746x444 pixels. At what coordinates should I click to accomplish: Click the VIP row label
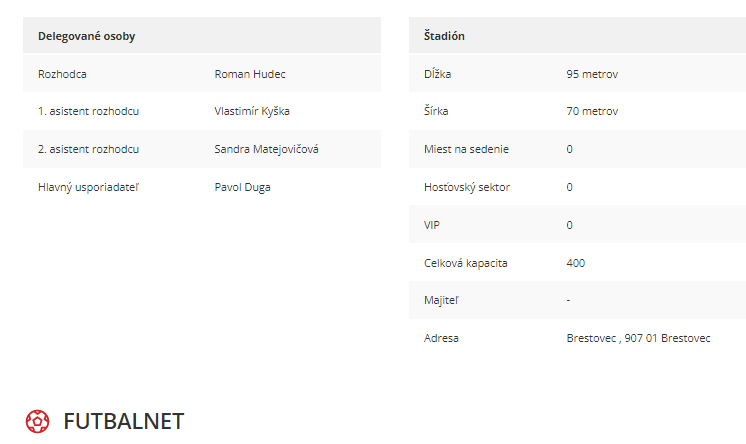pos(432,225)
